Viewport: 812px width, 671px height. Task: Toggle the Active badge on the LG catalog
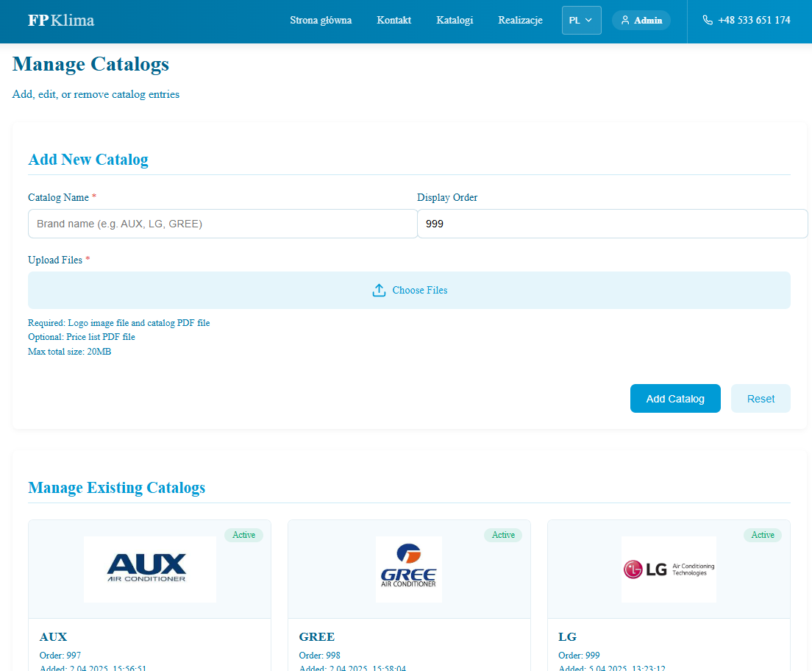pyautogui.click(x=763, y=535)
